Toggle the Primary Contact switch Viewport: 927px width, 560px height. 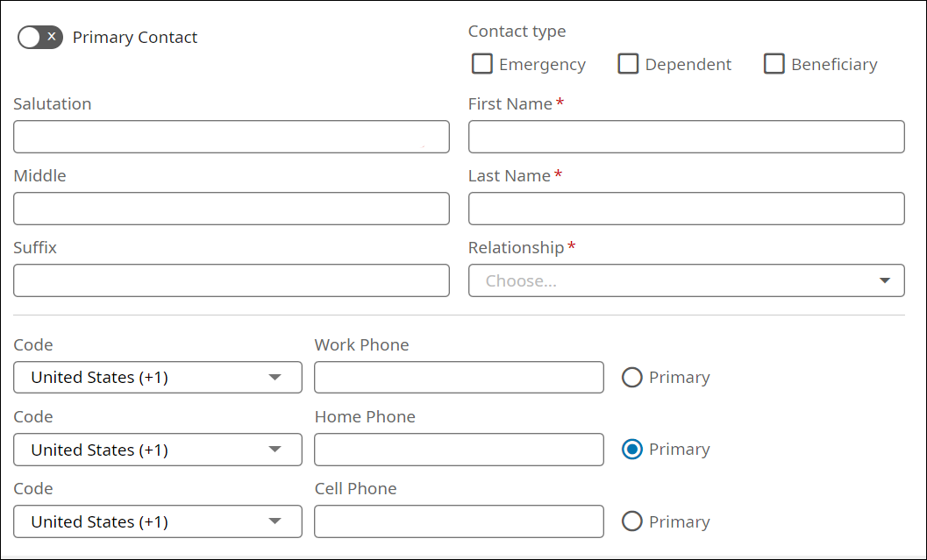(40, 37)
